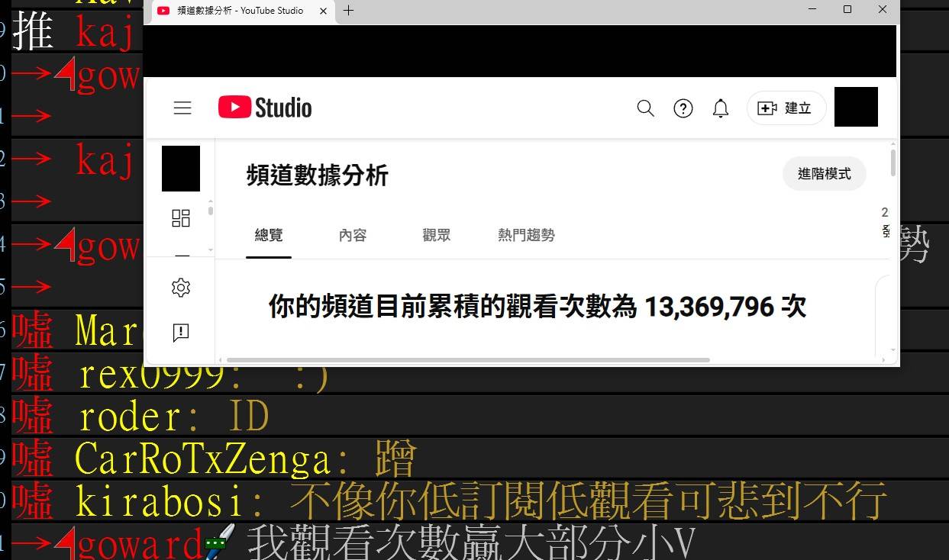Select the 觀眾 tab

point(437,235)
